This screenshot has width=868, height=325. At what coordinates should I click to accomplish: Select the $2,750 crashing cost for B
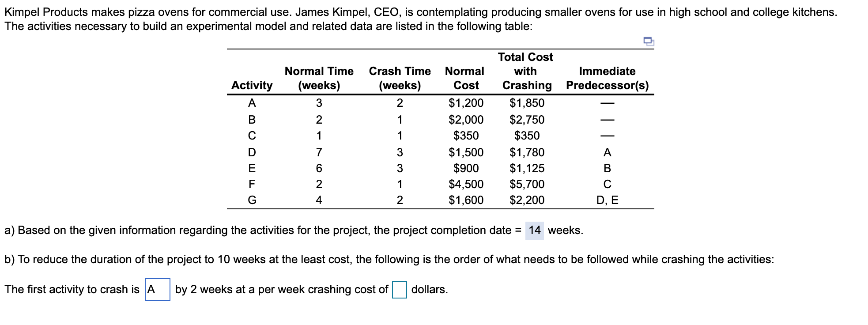point(526,119)
